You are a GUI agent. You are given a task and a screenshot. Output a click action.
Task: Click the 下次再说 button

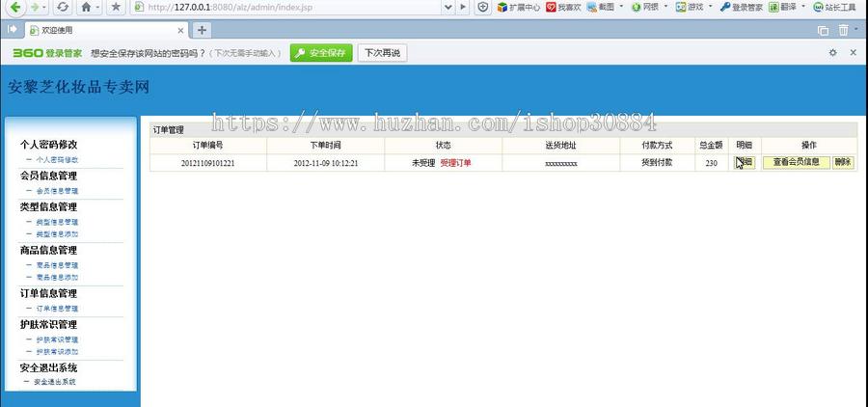[383, 53]
